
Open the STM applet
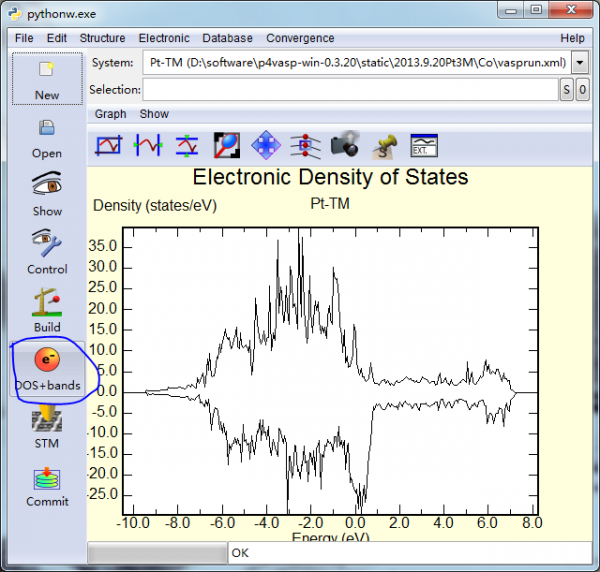tap(46, 427)
